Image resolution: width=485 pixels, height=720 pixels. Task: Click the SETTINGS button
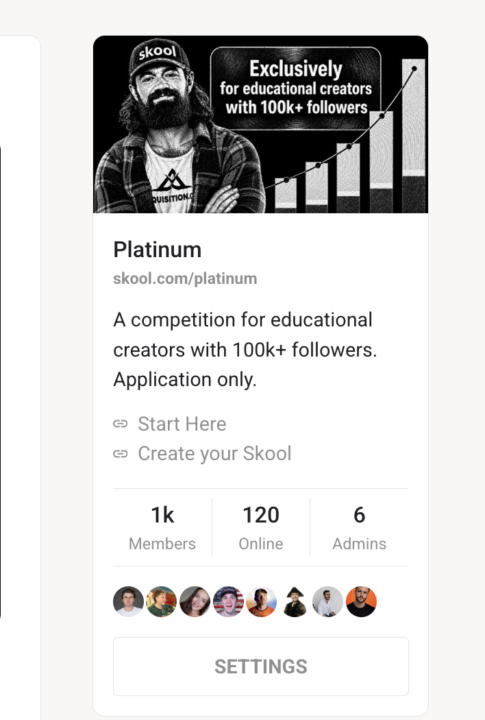(x=261, y=666)
